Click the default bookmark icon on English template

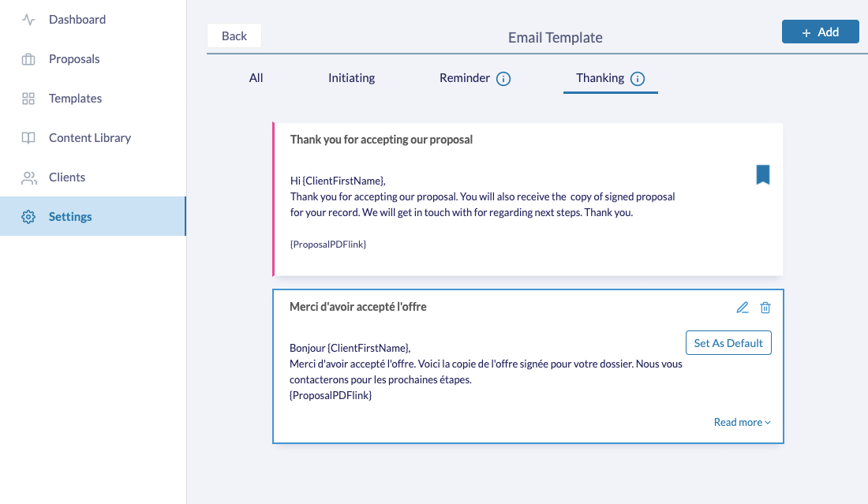pyautogui.click(x=763, y=174)
